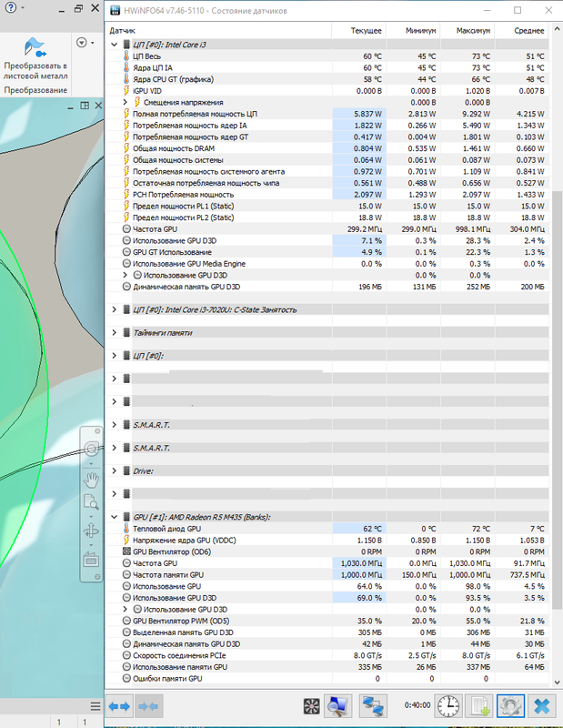
Task: Click the collapse-columns inward arrows icon
Action: [149, 706]
